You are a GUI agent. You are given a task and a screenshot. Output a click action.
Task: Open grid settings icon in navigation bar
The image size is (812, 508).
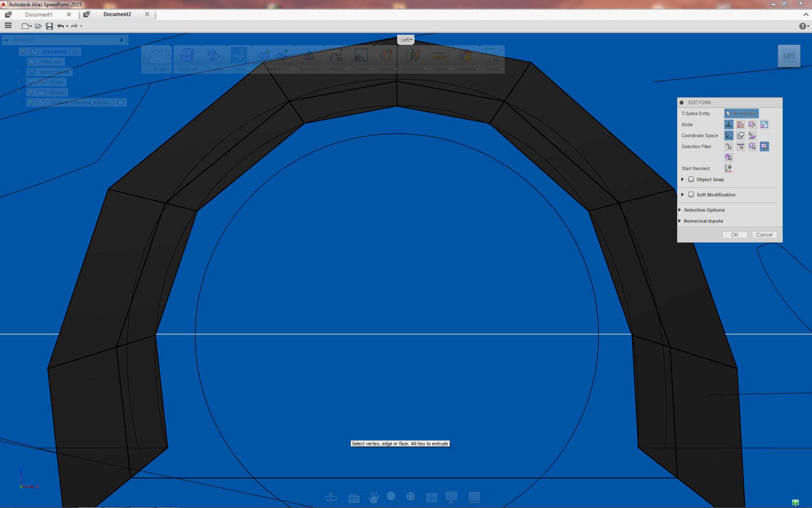pos(474,497)
